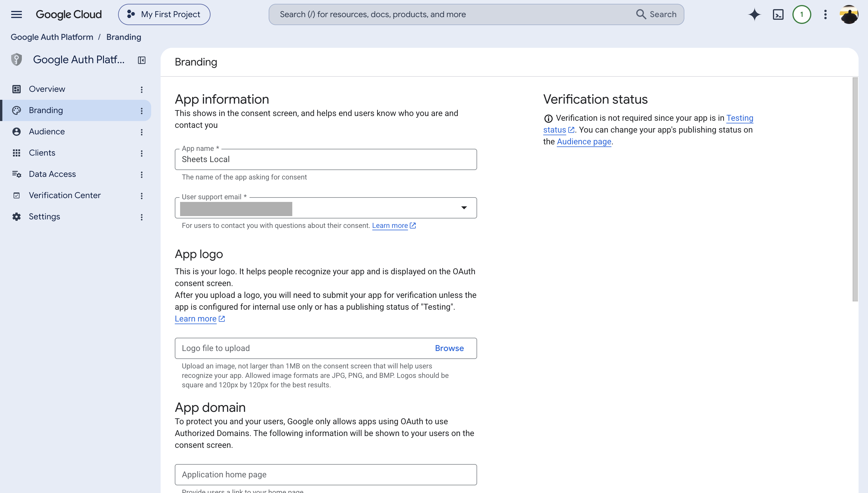The image size is (868, 493).
Task: Collapse the Google Auth Platform side panel
Action: 141,60
